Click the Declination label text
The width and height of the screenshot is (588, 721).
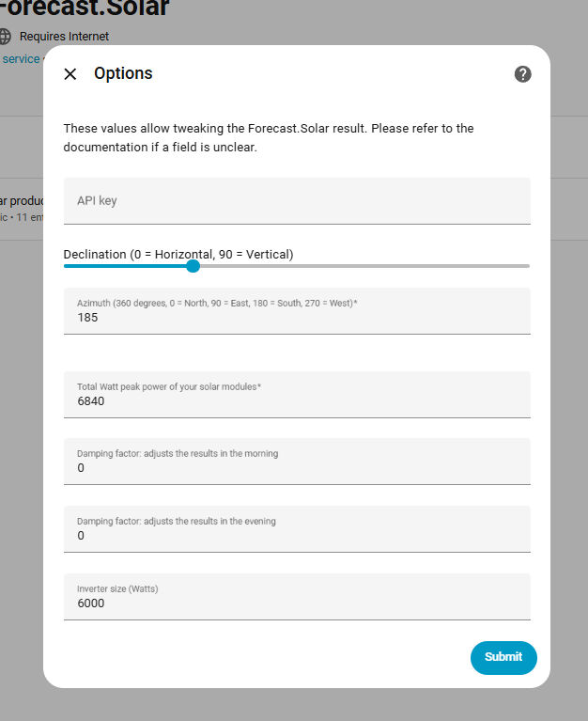[x=178, y=254]
